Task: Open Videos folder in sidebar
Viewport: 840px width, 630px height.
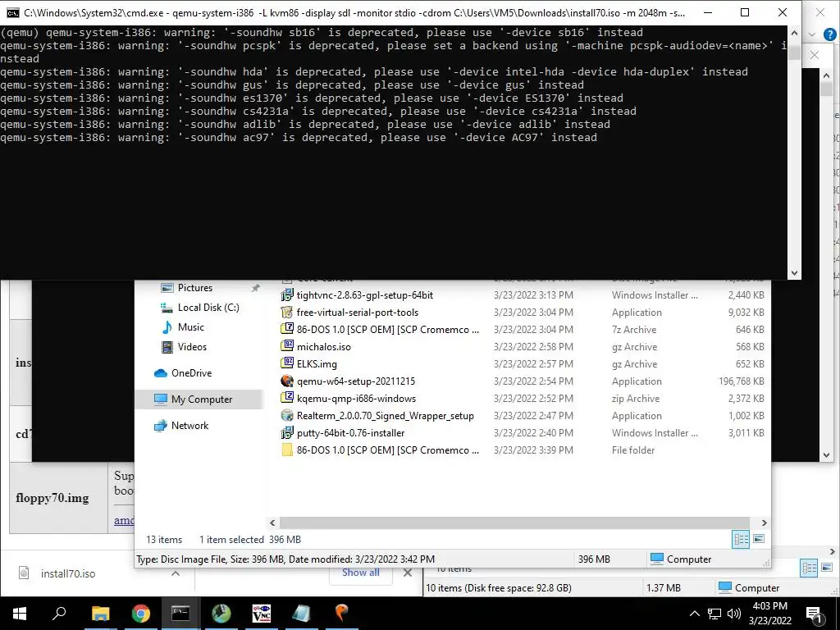Action: pyautogui.click(x=192, y=347)
